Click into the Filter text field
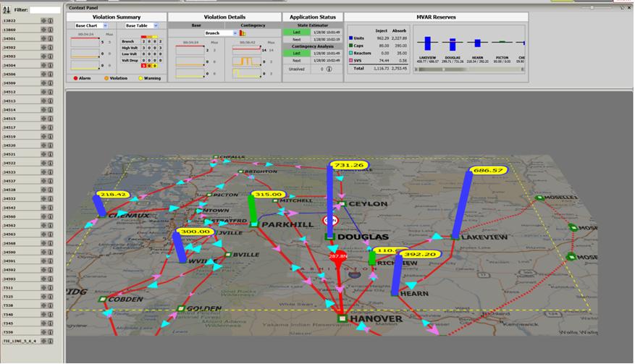Viewport: 635px width, 364px height. coord(44,10)
